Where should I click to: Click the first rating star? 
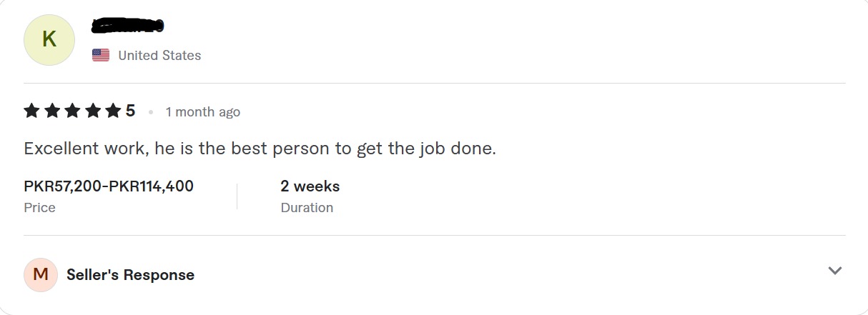(x=31, y=111)
